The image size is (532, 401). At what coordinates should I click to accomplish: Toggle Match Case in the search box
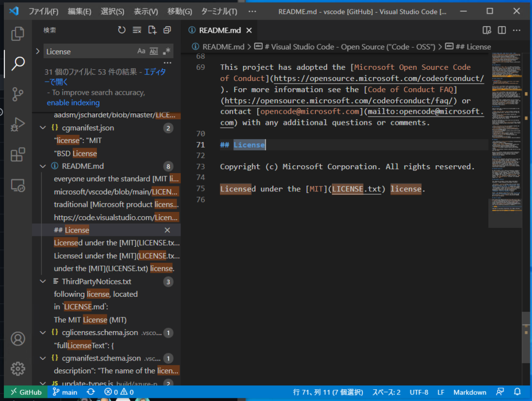[x=141, y=51]
